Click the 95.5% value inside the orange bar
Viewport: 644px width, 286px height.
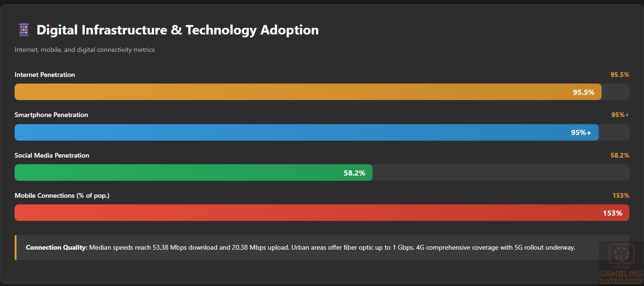pos(583,92)
